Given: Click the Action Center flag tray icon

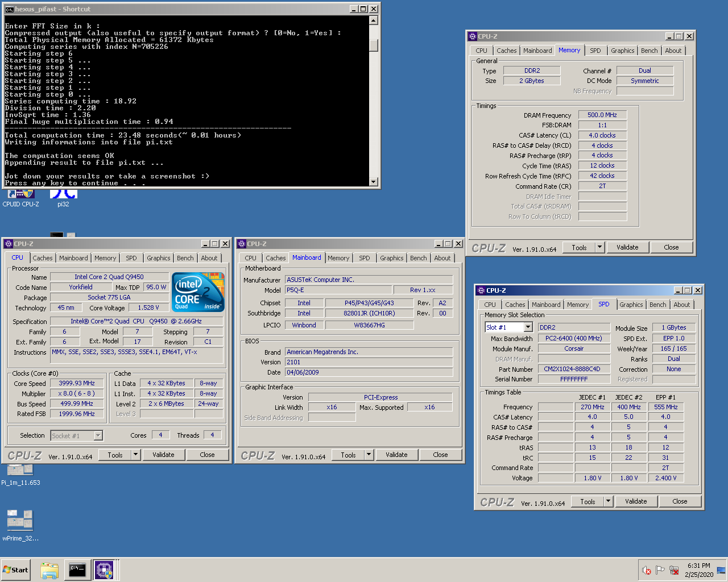Looking at the screenshot, I should (660, 570).
